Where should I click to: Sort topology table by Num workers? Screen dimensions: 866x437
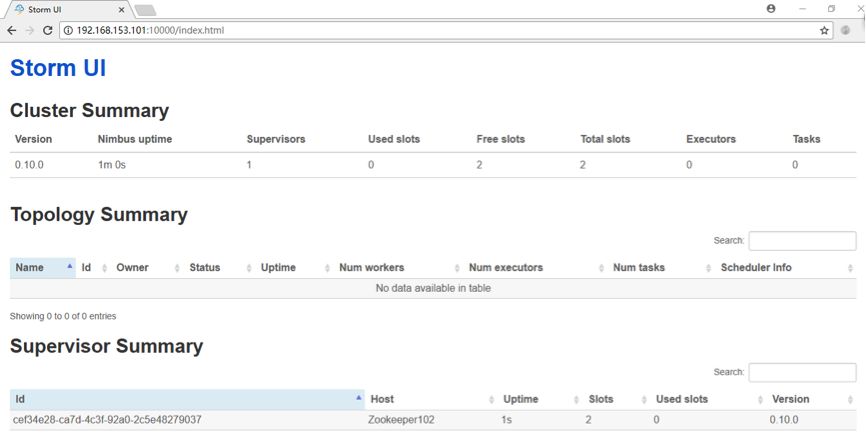[398, 267]
